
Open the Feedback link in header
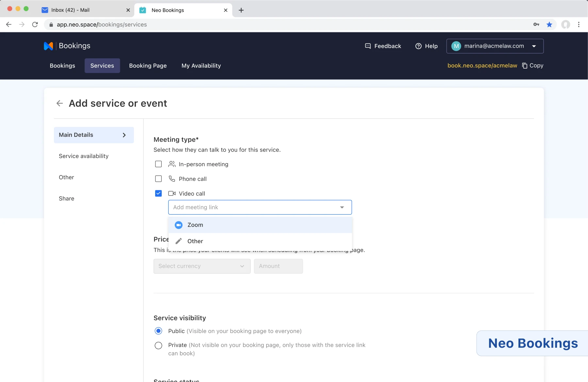click(383, 46)
